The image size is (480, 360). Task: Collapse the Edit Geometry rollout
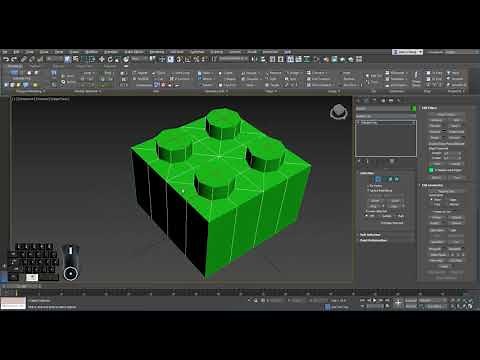coord(432,185)
